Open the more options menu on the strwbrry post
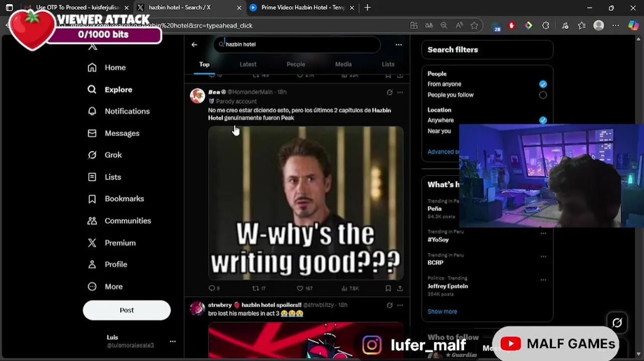The image size is (644, 361). tap(400, 305)
